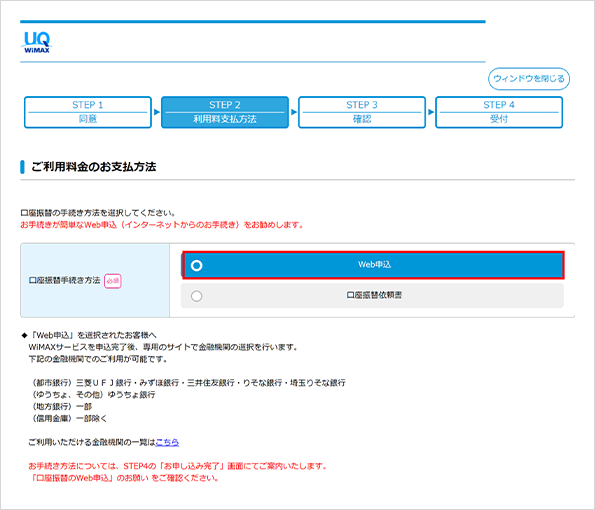Screen dimensions: 595x510
Task: Click the arrow between STEP 3 and STEP 4
Action: coord(431,112)
